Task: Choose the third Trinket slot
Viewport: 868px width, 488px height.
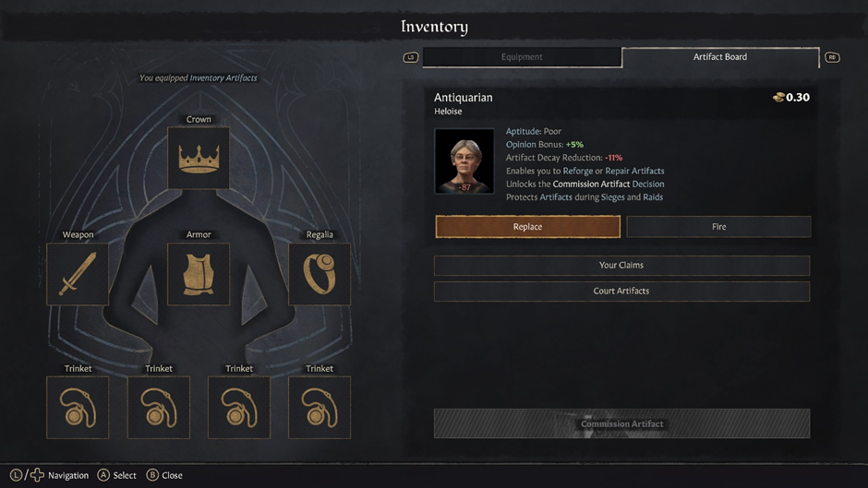Action: [238, 407]
